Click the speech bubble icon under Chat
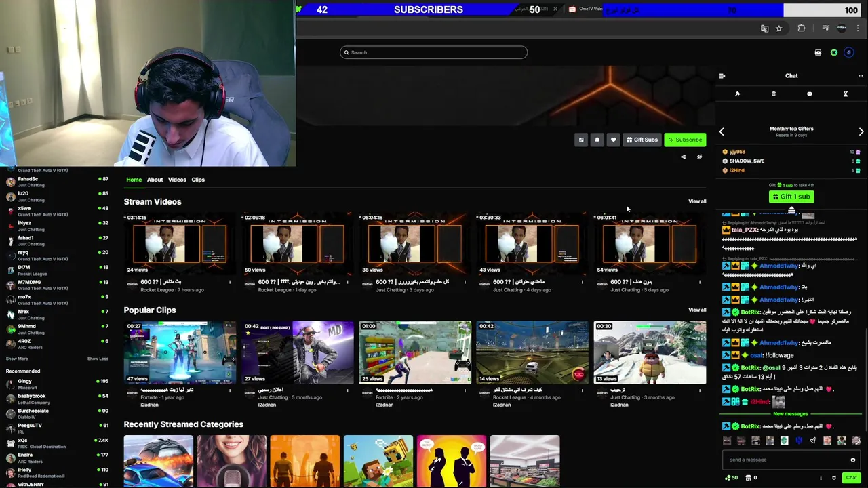Screen dimensions: 868x488 tap(810, 94)
